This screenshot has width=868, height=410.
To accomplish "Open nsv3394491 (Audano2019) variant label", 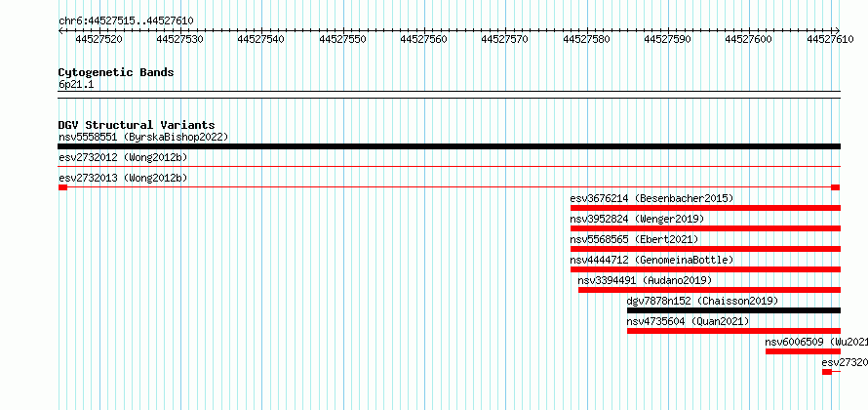I will [645, 280].
